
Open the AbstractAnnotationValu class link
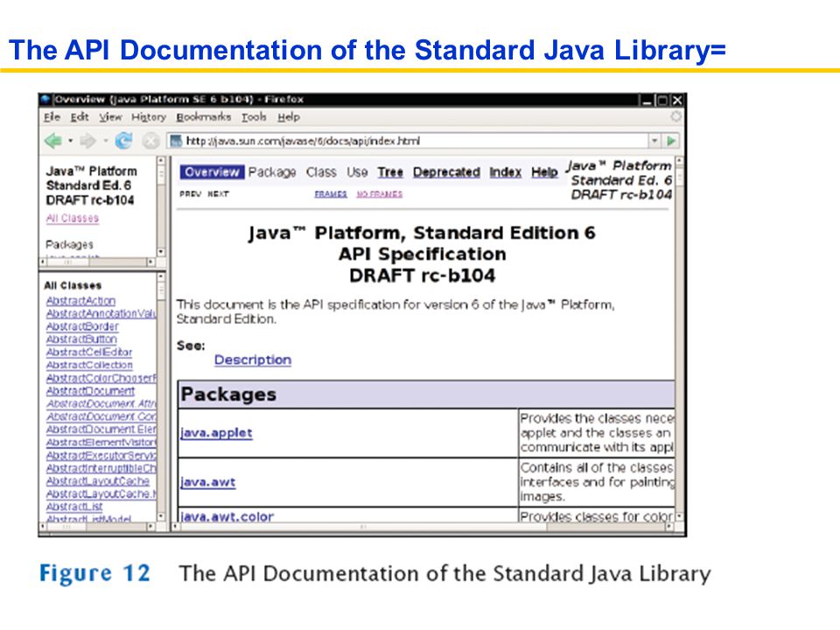101,313
